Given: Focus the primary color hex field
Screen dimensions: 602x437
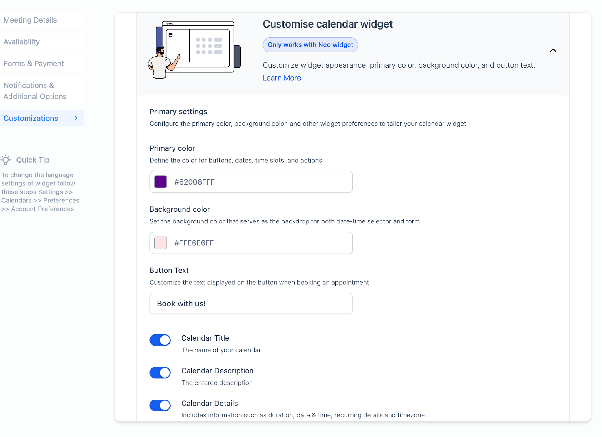Looking at the screenshot, I should click(x=251, y=182).
